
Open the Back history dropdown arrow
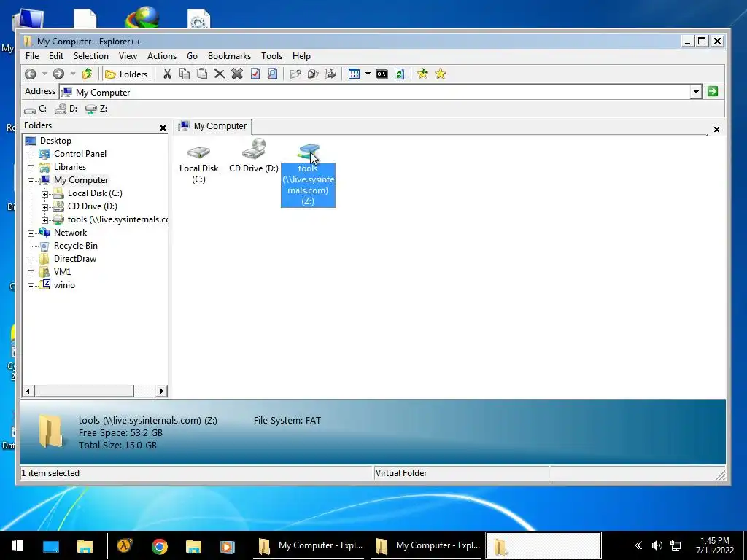[x=44, y=74]
